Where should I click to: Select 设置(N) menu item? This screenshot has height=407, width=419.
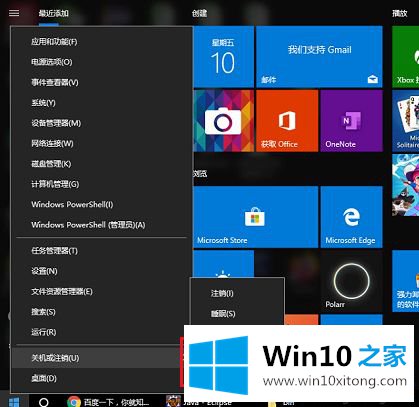click(101, 271)
